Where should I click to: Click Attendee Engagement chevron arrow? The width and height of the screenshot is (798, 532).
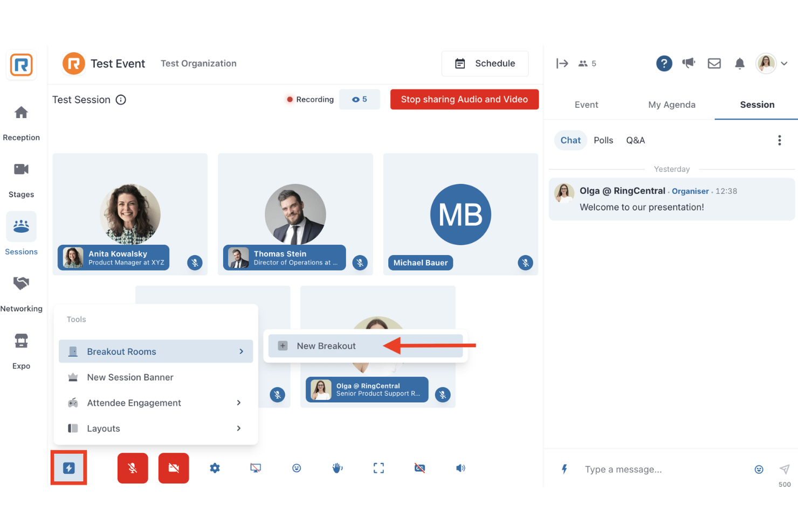(x=239, y=403)
